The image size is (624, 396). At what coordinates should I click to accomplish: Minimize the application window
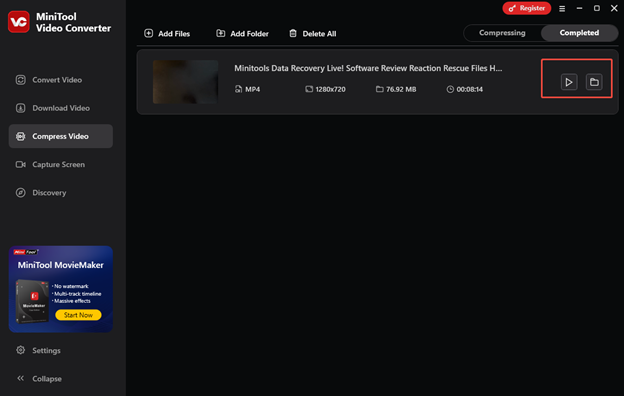click(x=579, y=8)
